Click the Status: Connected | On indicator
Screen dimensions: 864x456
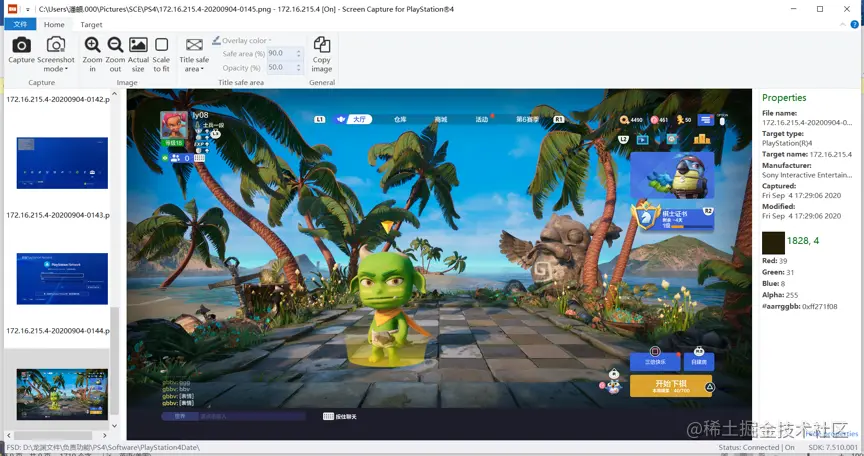pyautogui.click(x=757, y=447)
